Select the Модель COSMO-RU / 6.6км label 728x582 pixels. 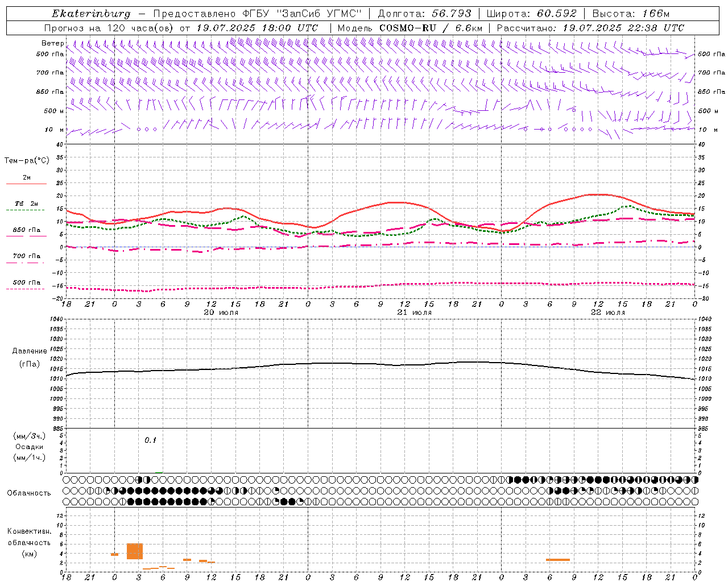tap(410, 28)
